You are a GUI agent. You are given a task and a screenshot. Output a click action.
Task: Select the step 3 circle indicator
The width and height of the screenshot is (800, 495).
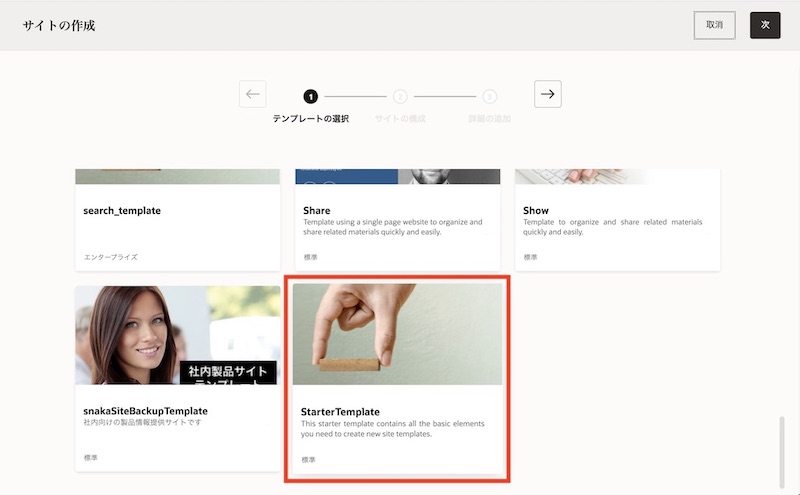click(x=489, y=96)
